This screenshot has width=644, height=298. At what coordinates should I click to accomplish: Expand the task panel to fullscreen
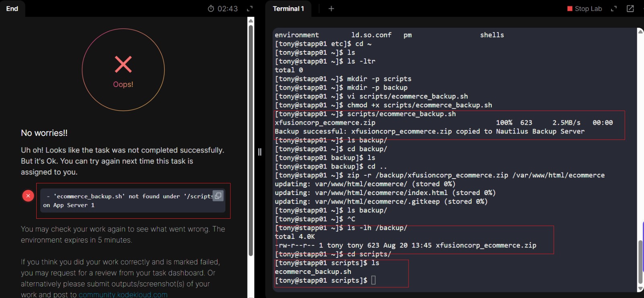point(250,8)
